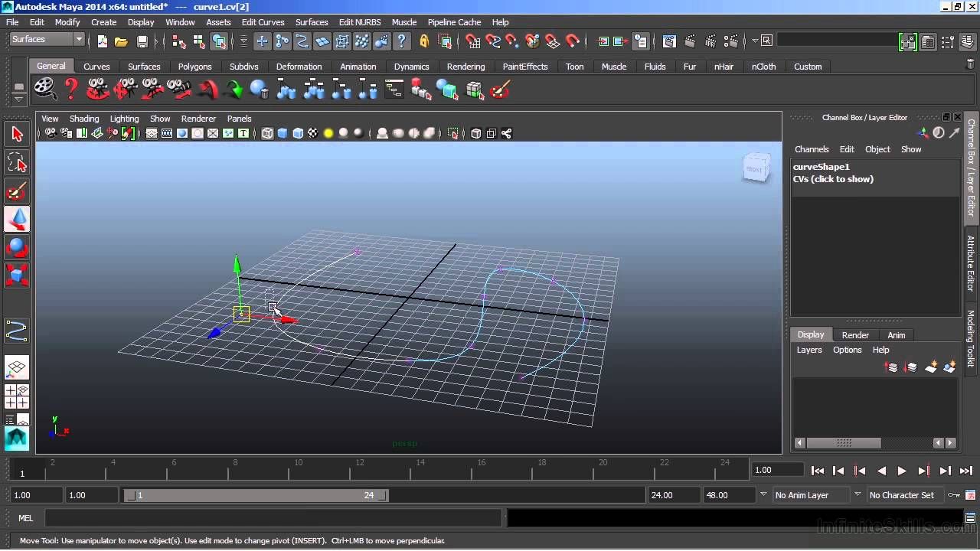The height and width of the screenshot is (551, 980).
Task: Click the MEL command language label
Action: (x=25, y=518)
